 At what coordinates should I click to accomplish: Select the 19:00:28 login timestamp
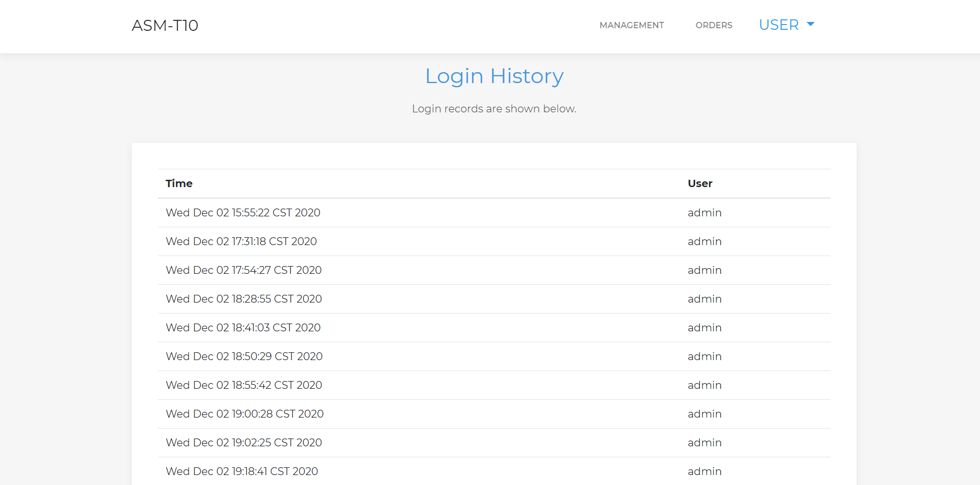[x=245, y=414]
